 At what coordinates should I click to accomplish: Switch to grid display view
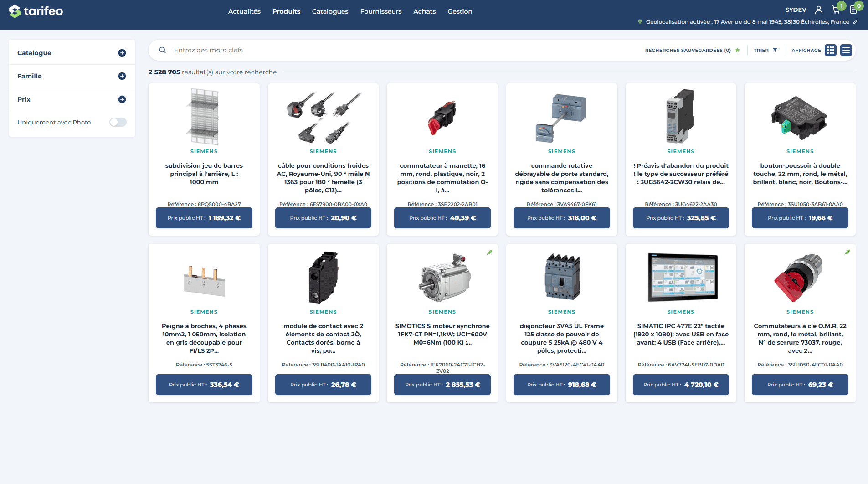pyautogui.click(x=831, y=50)
